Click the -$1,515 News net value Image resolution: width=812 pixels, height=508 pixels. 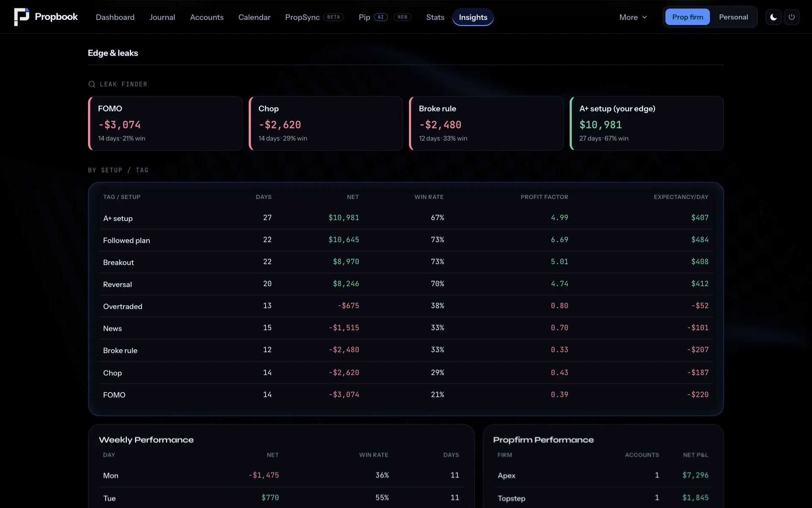click(x=344, y=328)
